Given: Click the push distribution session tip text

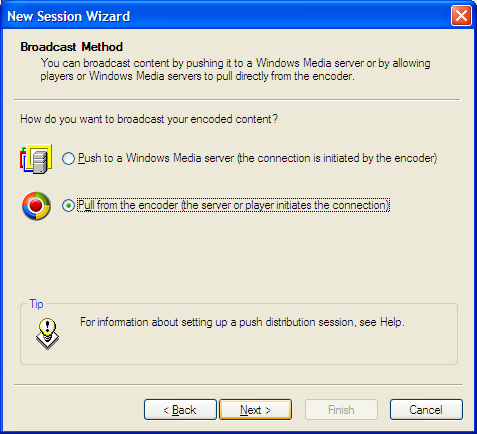Looking at the screenshot, I should click(x=242, y=322).
